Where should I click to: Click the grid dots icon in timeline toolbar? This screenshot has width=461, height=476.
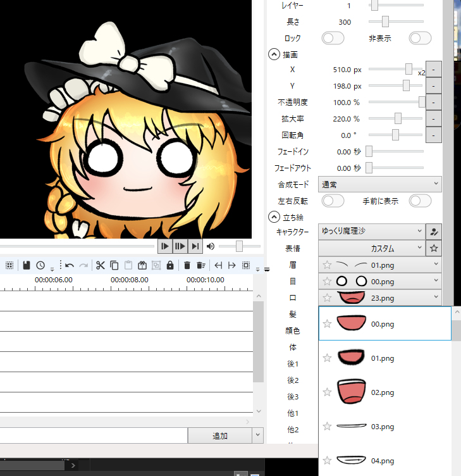point(9,265)
